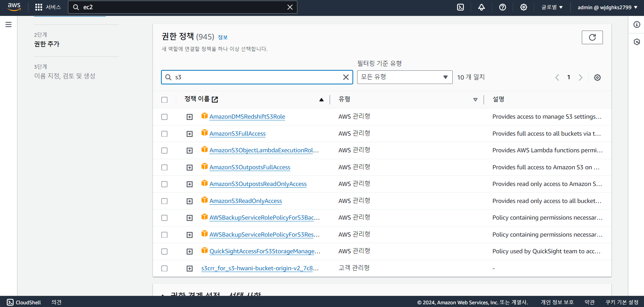This screenshot has height=307, width=644.
Task: Open the 정보 info link
Action: (x=223, y=37)
